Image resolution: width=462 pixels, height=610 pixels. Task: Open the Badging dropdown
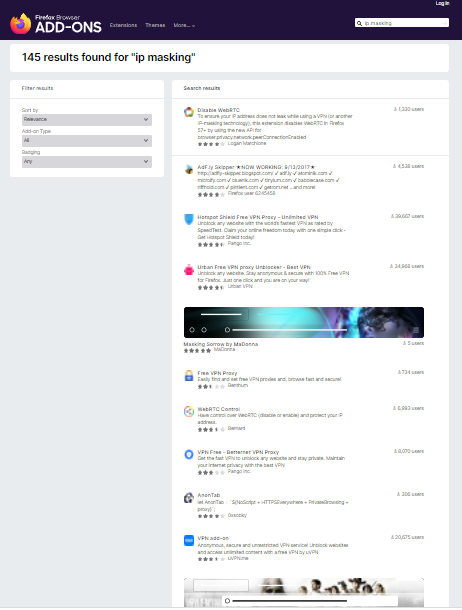pos(87,161)
